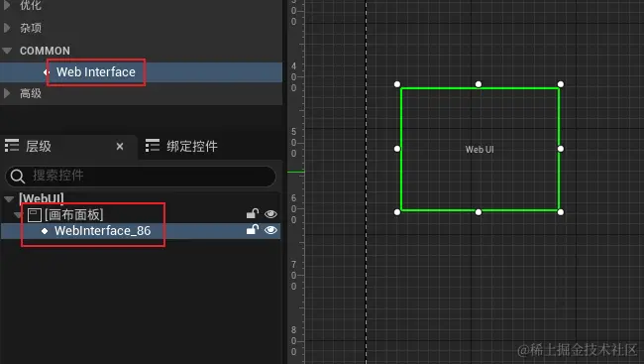644x364 pixels.
Task: Click the top-left resize handle of Web UI
Action: pos(397,84)
